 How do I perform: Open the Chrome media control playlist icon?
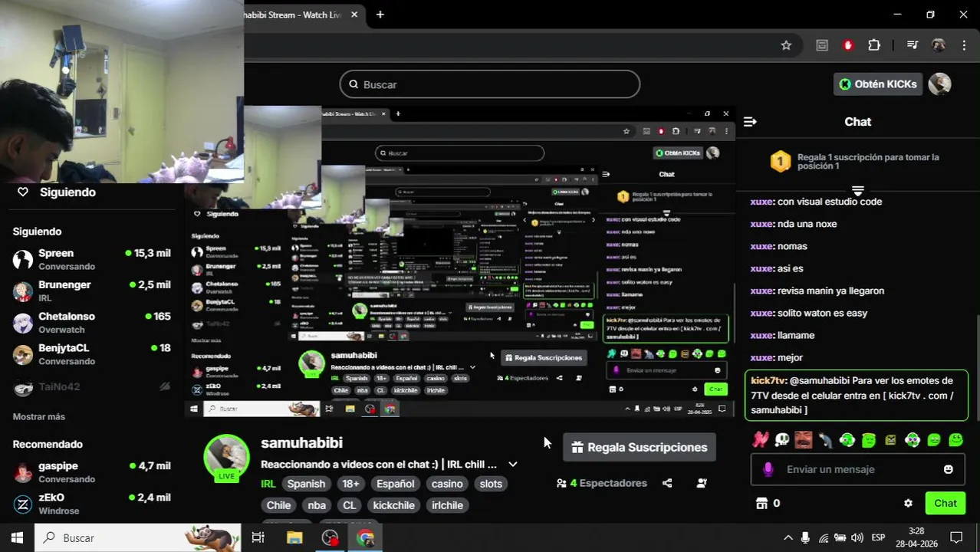pyautogui.click(x=912, y=45)
